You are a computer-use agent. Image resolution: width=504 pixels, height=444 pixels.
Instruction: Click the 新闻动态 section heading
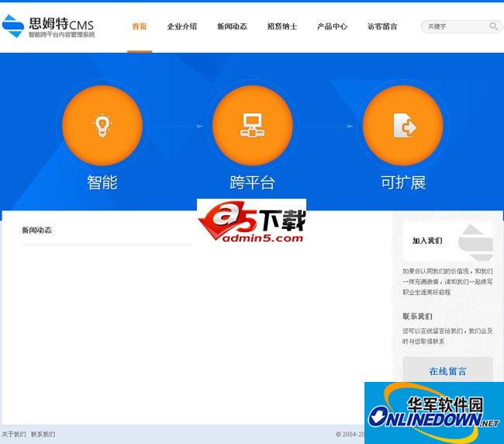(x=36, y=230)
